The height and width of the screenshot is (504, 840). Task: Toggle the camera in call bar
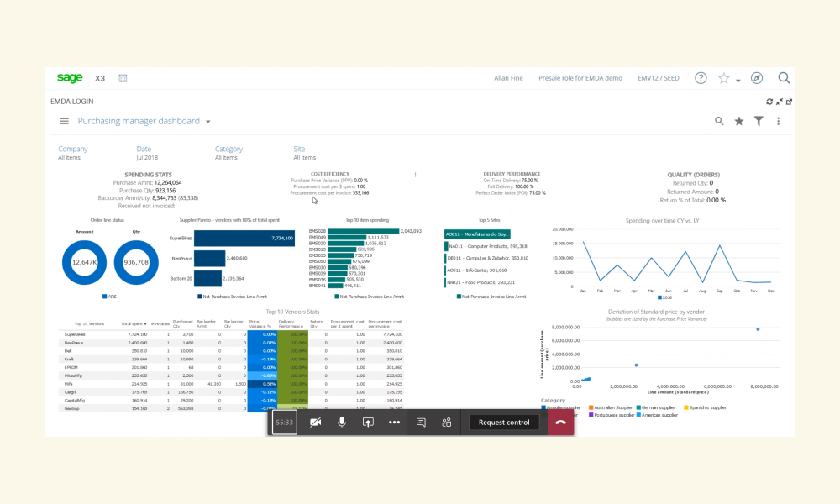316,422
